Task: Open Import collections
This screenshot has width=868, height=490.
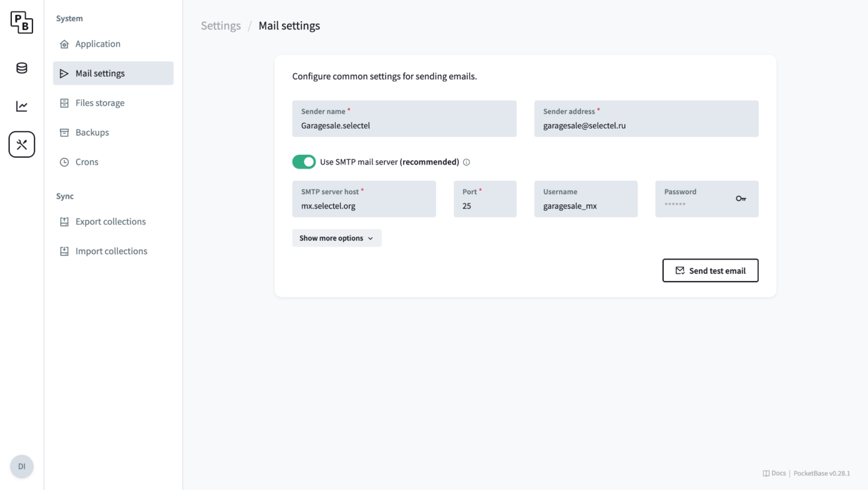Action: coord(113,251)
